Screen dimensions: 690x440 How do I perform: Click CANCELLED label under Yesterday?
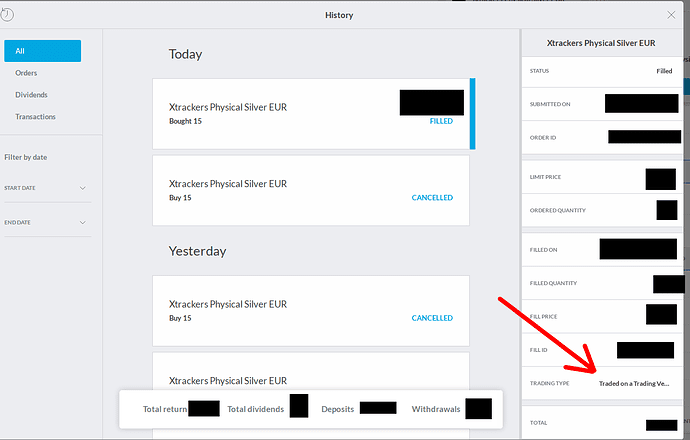(432, 318)
